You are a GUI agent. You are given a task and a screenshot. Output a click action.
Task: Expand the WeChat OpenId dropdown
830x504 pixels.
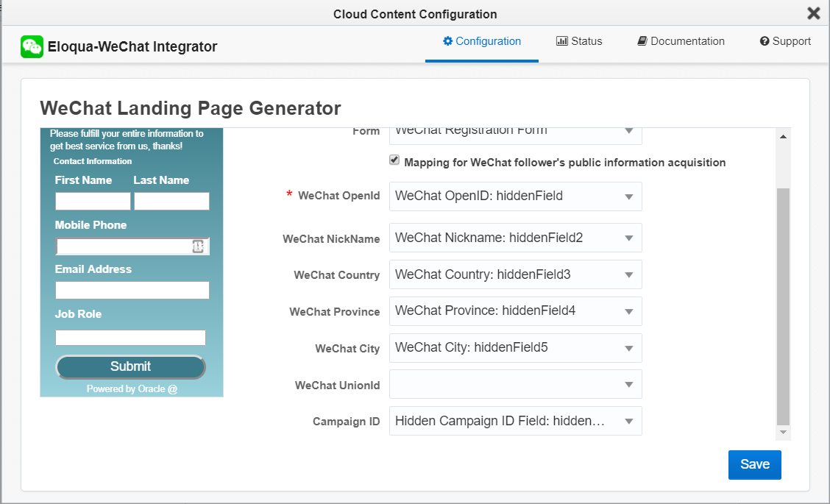pyautogui.click(x=516, y=196)
